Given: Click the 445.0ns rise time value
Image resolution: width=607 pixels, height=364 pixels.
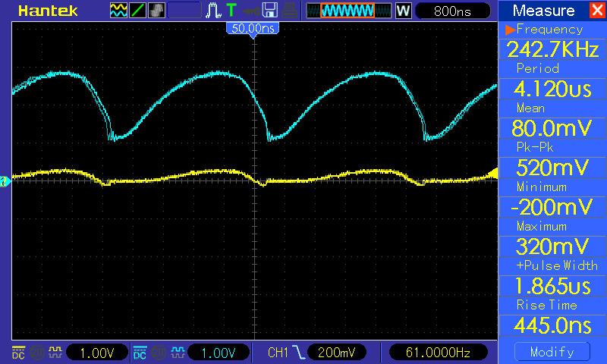Looking at the screenshot, I should [553, 326].
